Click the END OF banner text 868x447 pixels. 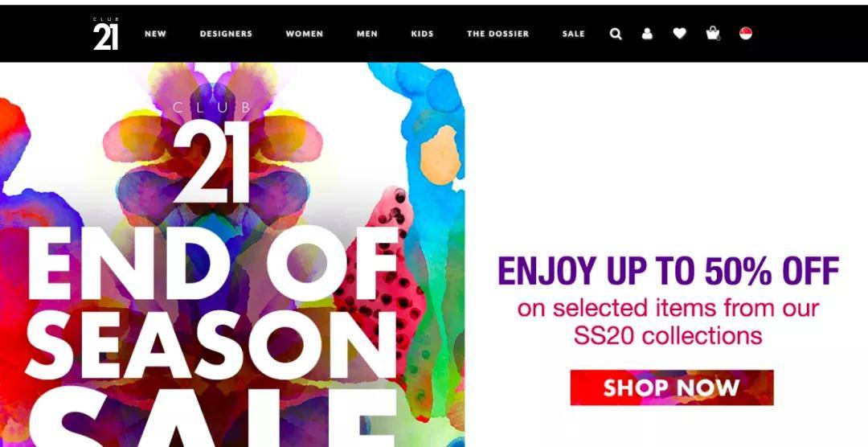[x=213, y=263]
